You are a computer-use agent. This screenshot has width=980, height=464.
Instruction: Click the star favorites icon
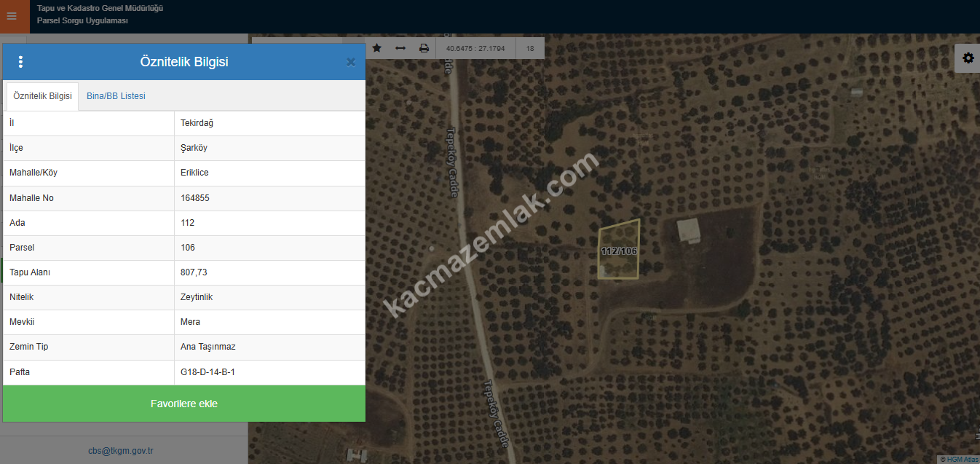tap(377, 48)
